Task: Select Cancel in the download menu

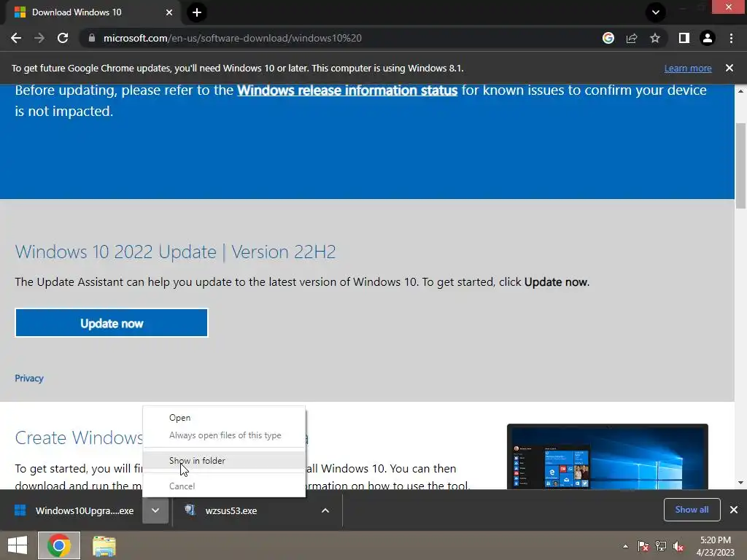Action: [x=224, y=486]
